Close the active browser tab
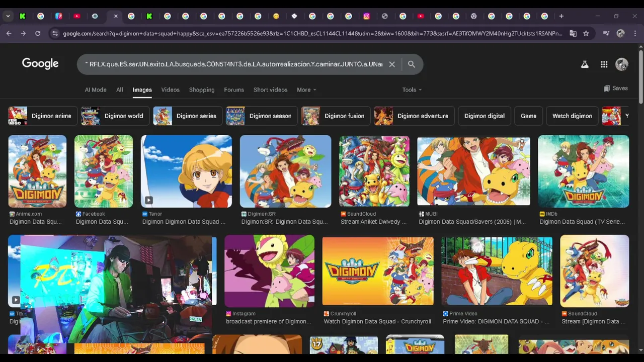This screenshot has height=362, width=644. (x=116, y=16)
